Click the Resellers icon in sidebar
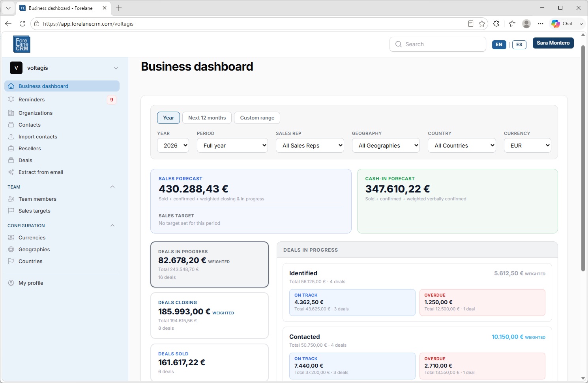The width and height of the screenshot is (588, 383). [x=11, y=148]
